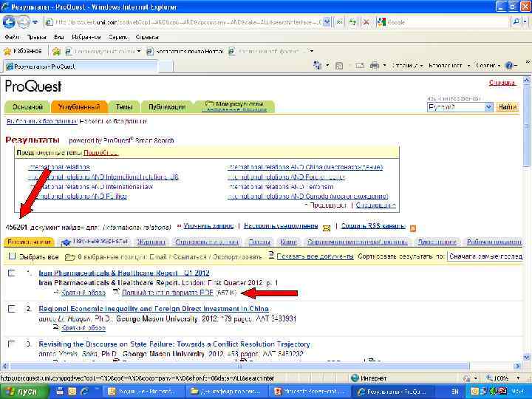Click the Start button on taskbar
This screenshot has height=399, width=532.
(x=24, y=392)
